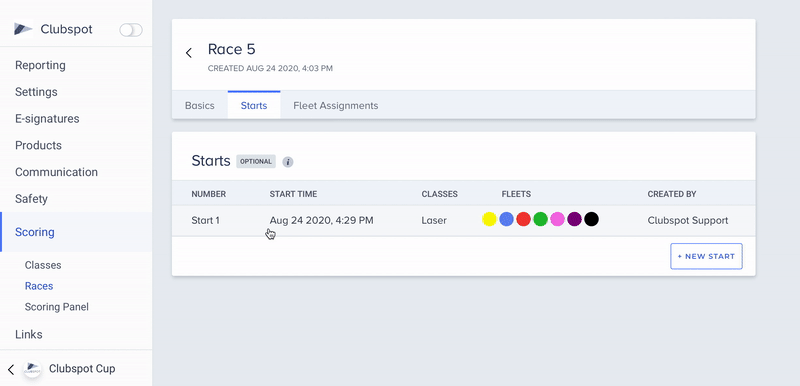Click the FLEETS column header
This screenshot has height=386, width=800.
point(516,194)
